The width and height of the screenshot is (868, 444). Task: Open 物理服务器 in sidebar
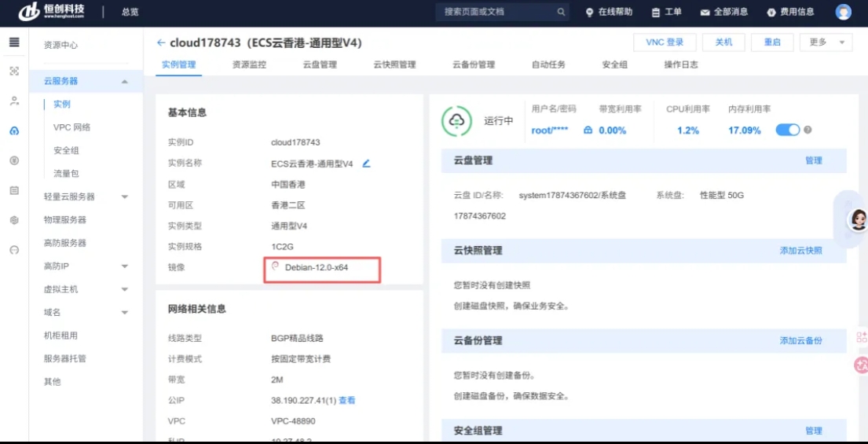click(65, 220)
